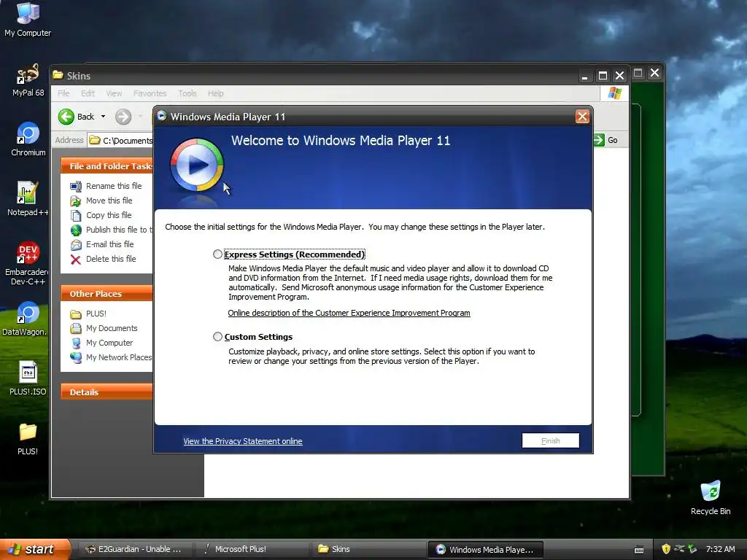Image resolution: width=747 pixels, height=560 pixels.
Task: Click Delete this file task
Action: (x=111, y=259)
